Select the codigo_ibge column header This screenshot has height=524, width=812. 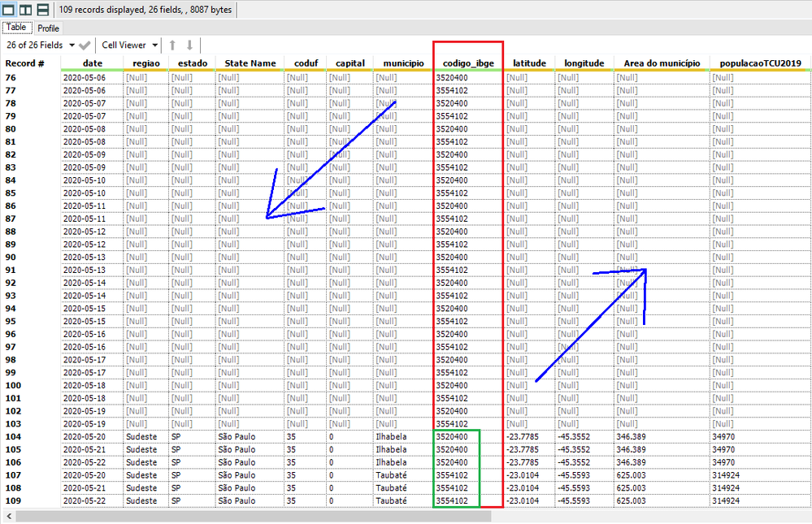tap(468, 63)
